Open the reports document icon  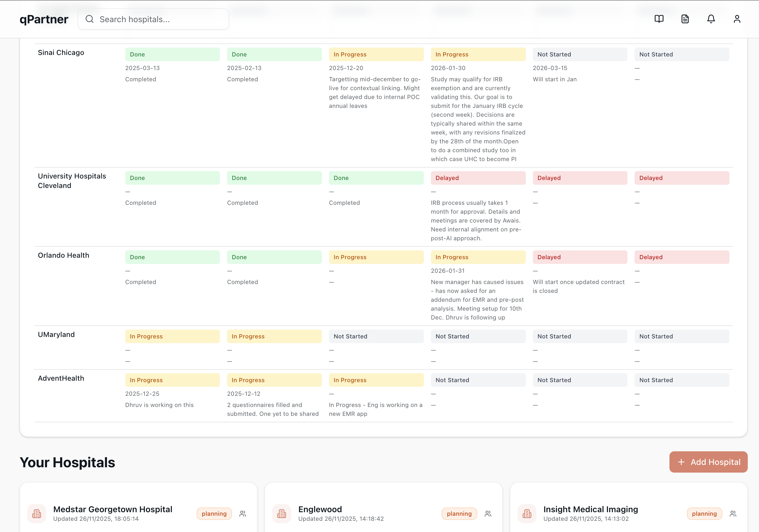(x=685, y=19)
